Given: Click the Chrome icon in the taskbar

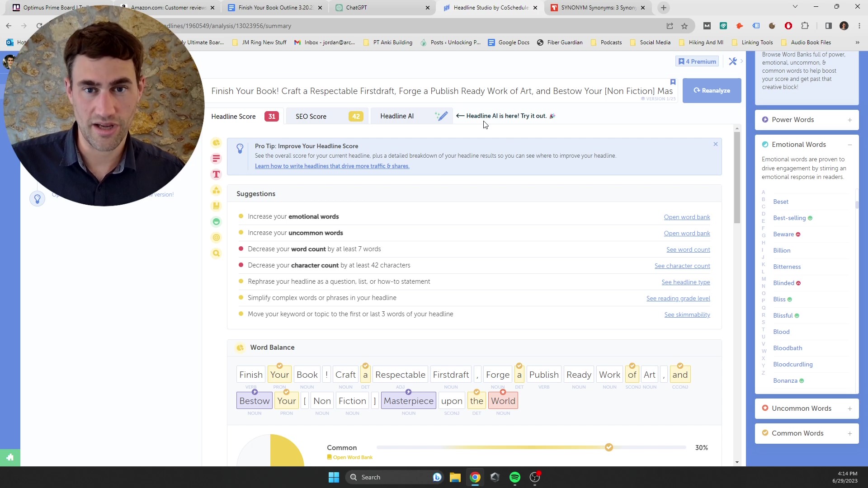Looking at the screenshot, I should coord(475,477).
